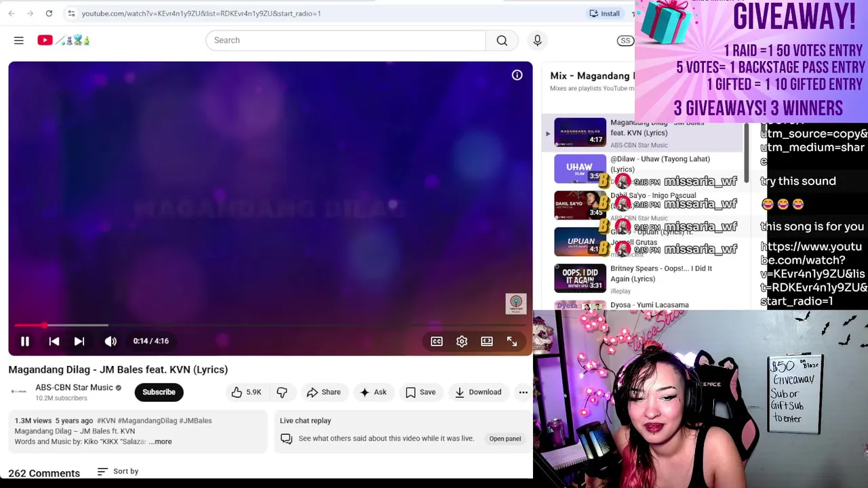Screen dimensions: 868x488
Task: Dislike the video with the thumbs down button
Action: click(282, 392)
